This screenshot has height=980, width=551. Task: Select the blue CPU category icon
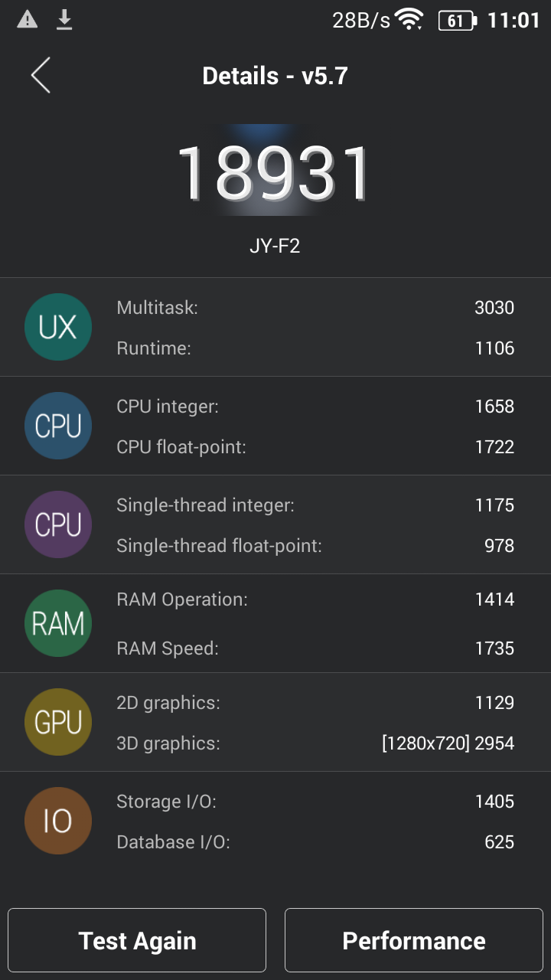tap(58, 426)
